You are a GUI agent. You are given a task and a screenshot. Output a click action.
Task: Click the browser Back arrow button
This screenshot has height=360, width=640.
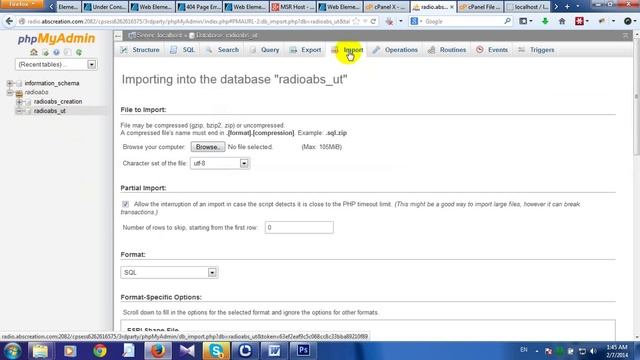click(9, 21)
